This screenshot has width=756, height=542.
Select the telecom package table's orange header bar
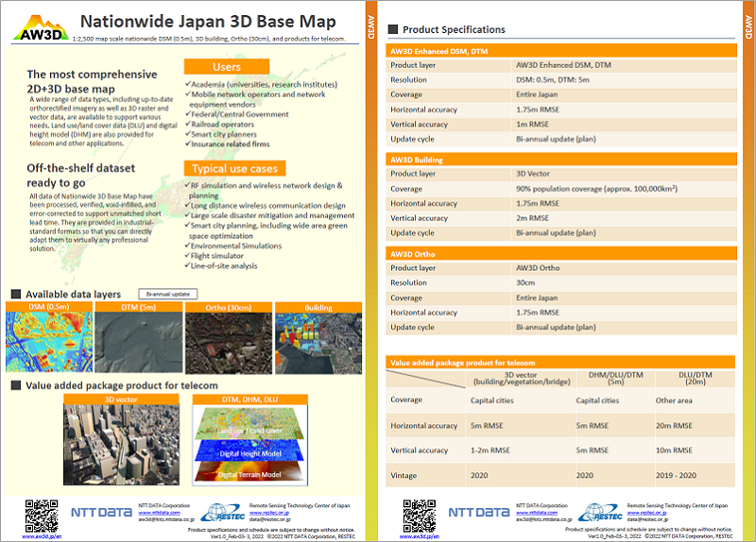pyautogui.click(x=560, y=363)
